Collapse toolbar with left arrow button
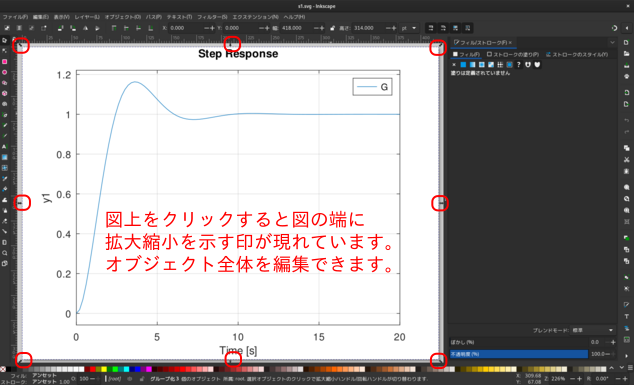 pos(626,28)
